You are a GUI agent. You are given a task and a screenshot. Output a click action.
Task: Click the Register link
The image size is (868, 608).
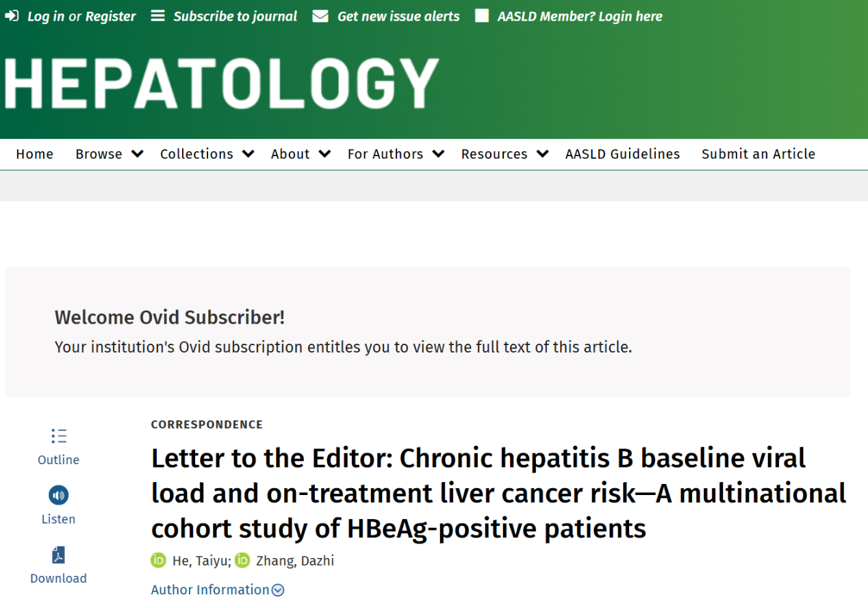point(111,16)
